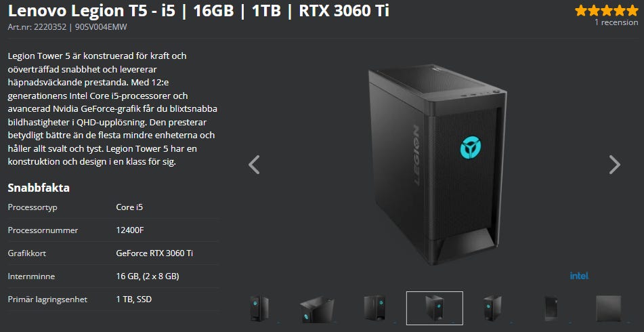Click the Lenovo Legion T5 product title

coord(198,11)
